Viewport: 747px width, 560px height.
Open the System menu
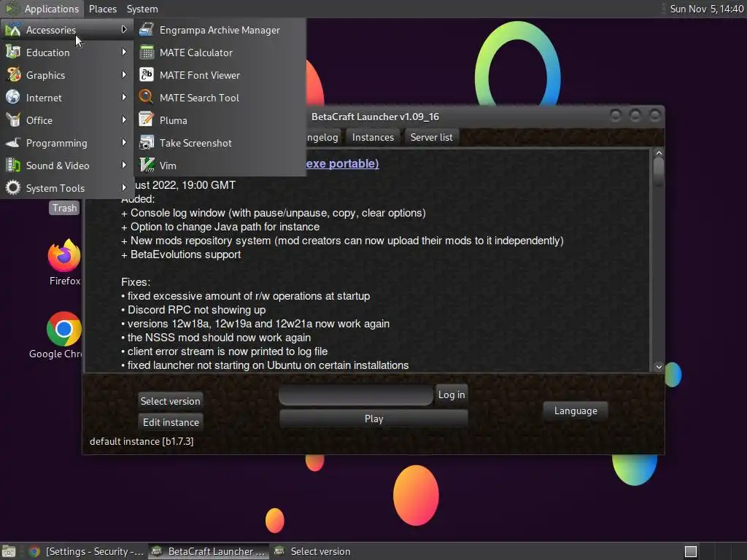coord(142,9)
